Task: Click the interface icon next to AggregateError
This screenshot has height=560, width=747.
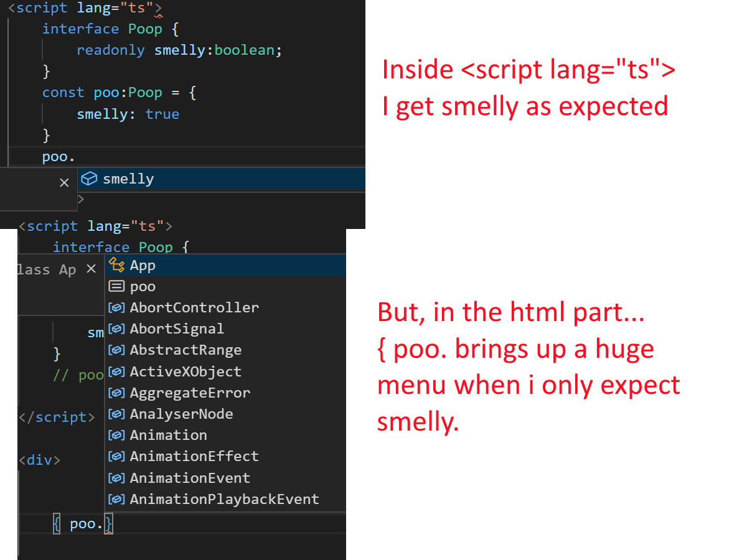Action: [x=116, y=393]
